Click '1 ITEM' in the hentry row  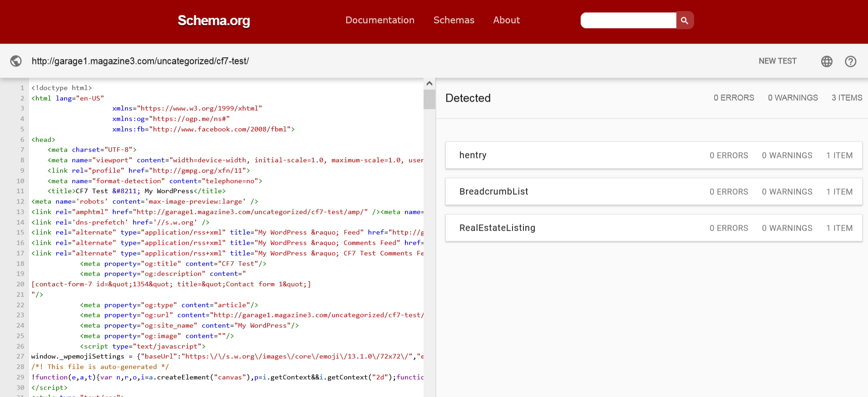pyautogui.click(x=839, y=155)
